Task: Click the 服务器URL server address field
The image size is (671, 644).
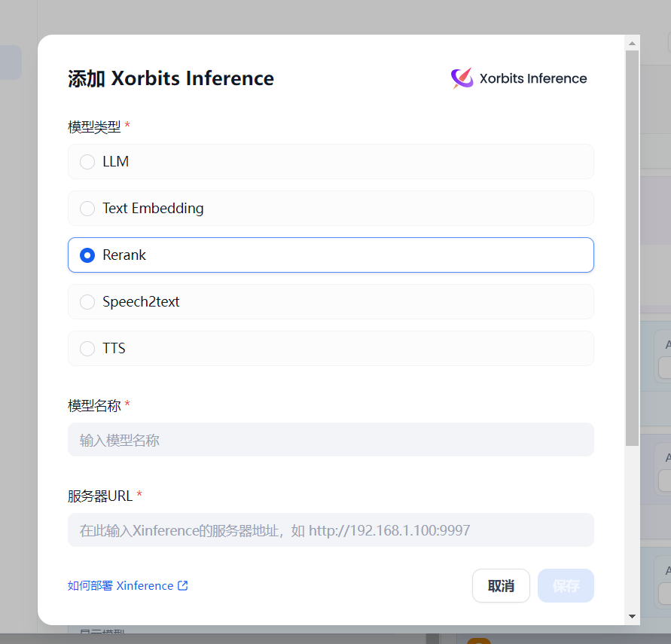Action: click(330, 530)
